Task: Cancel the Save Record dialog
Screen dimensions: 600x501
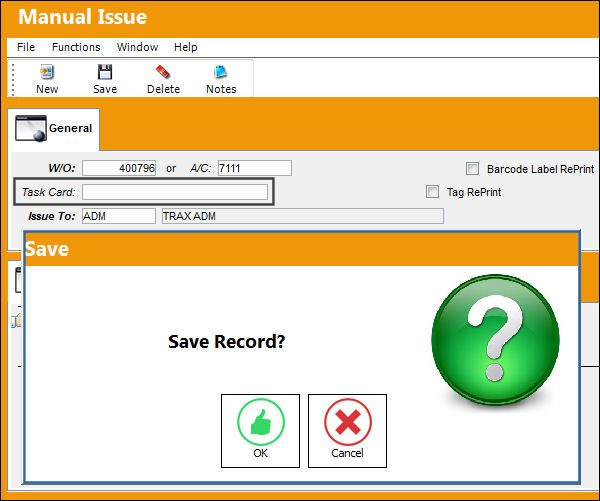Action: pyautogui.click(x=347, y=431)
